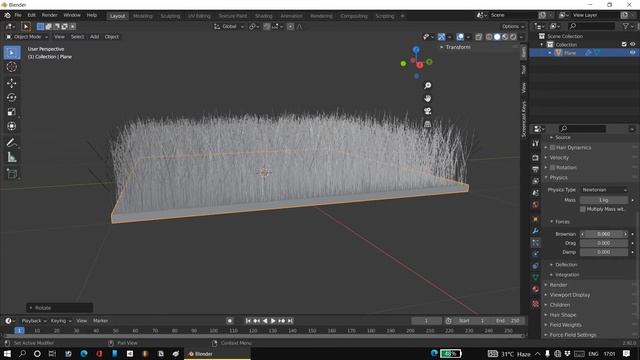Pick the Scale tool

[12, 112]
